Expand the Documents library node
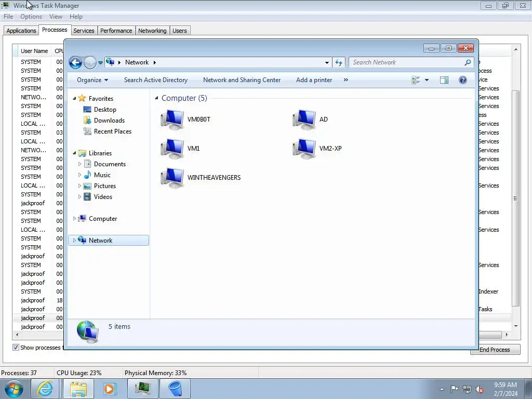Image resolution: width=532 pixels, height=399 pixels. (x=79, y=164)
